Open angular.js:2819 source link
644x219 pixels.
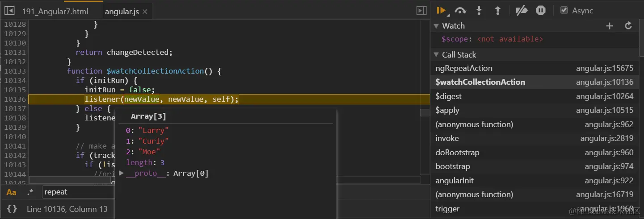point(607,138)
